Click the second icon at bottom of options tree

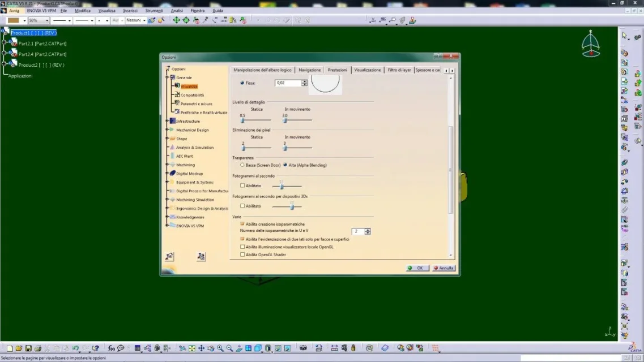pos(201,257)
